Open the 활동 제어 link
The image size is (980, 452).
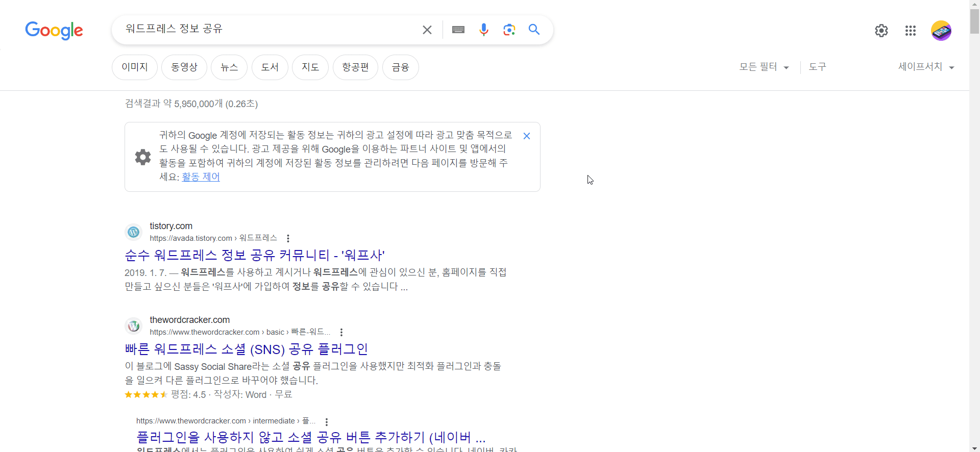click(201, 177)
